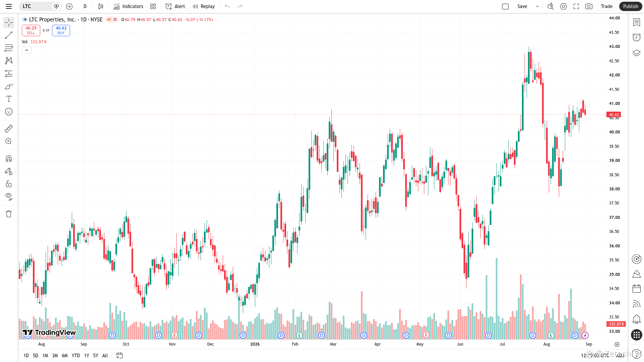Click the LTC Properties, Inc. symbol title
The width and height of the screenshot is (644, 362).
pos(52,20)
